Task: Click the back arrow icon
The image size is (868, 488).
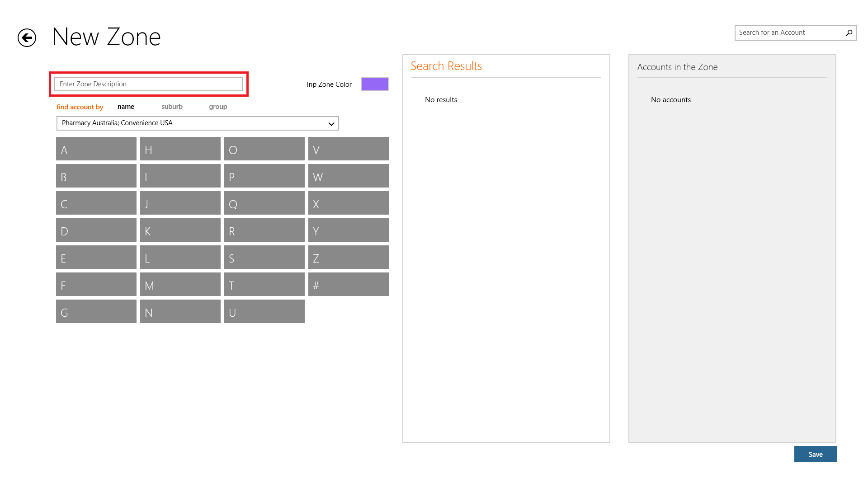Action: [27, 38]
